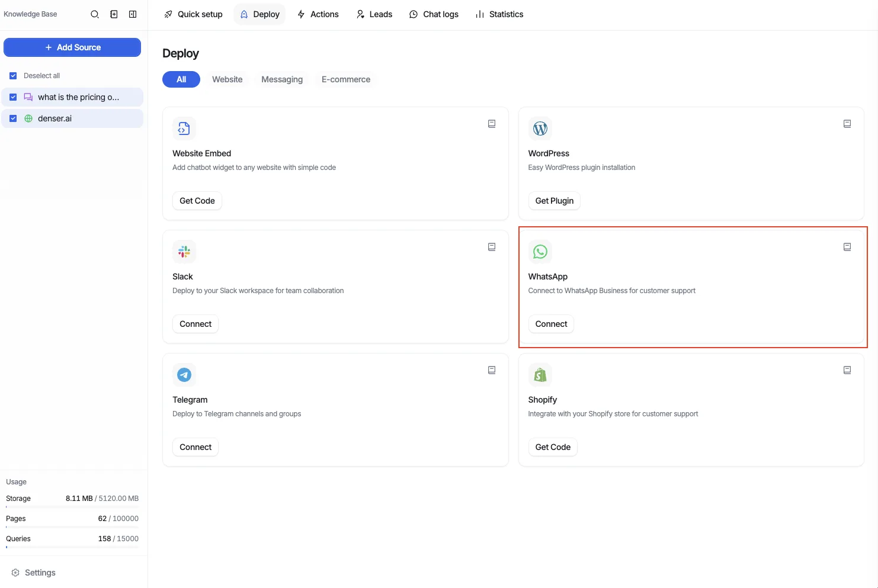Toggle the Deselect all checkbox

(x=13, y=76)
